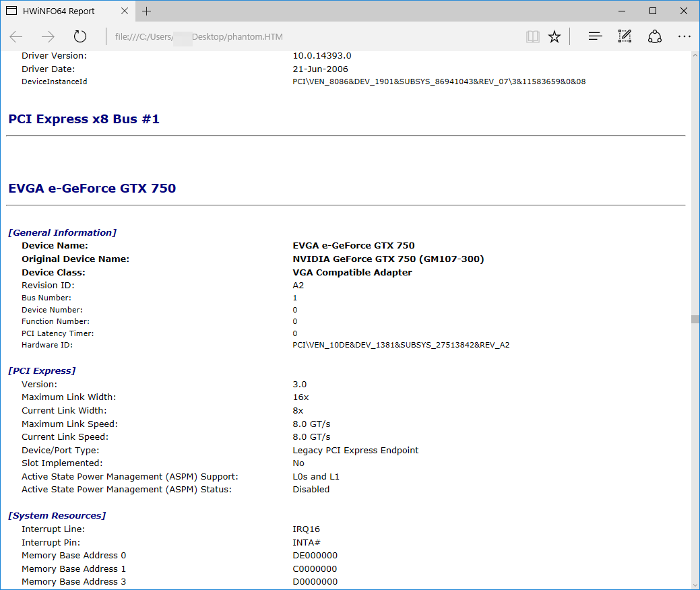Click the ASPM Status value Disabled
Viewport: 700px width, 590px height.
[311, 490]
